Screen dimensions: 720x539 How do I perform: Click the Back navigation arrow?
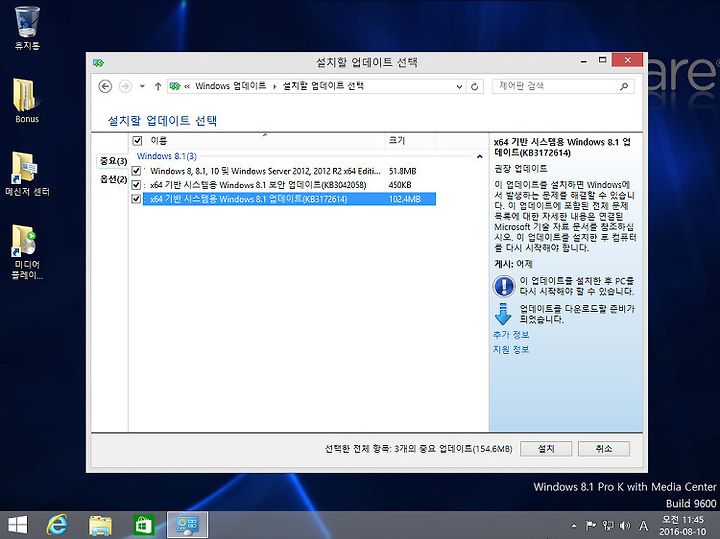(105, 86)
